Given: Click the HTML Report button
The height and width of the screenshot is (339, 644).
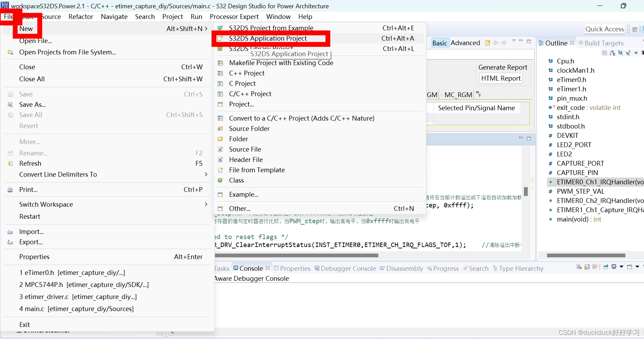Looking at the screenshot, I should [x=501, y=78].
